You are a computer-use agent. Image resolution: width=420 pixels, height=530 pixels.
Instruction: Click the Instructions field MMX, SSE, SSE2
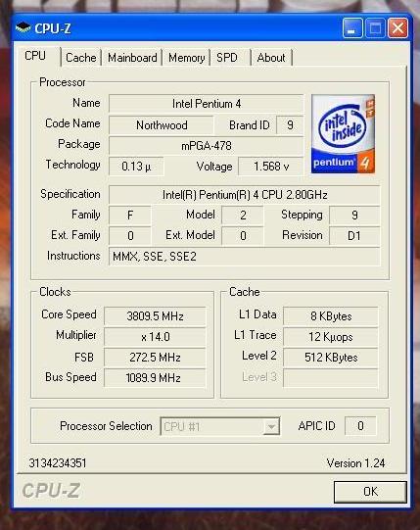pyautogui.click(x=245, y=257)
